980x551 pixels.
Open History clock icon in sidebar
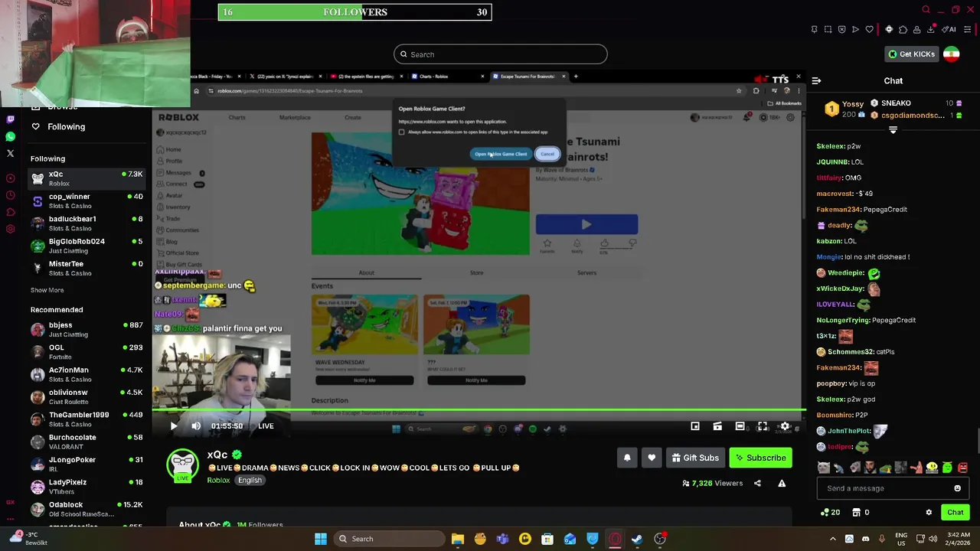[10, 195]
